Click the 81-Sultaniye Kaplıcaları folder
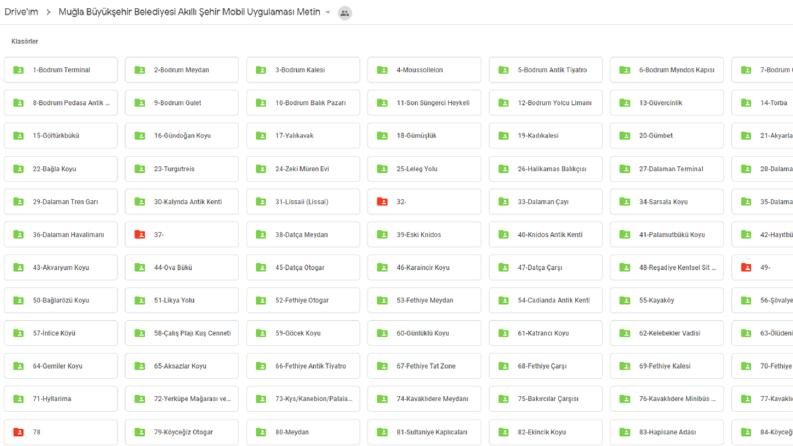 coord(424,432)
